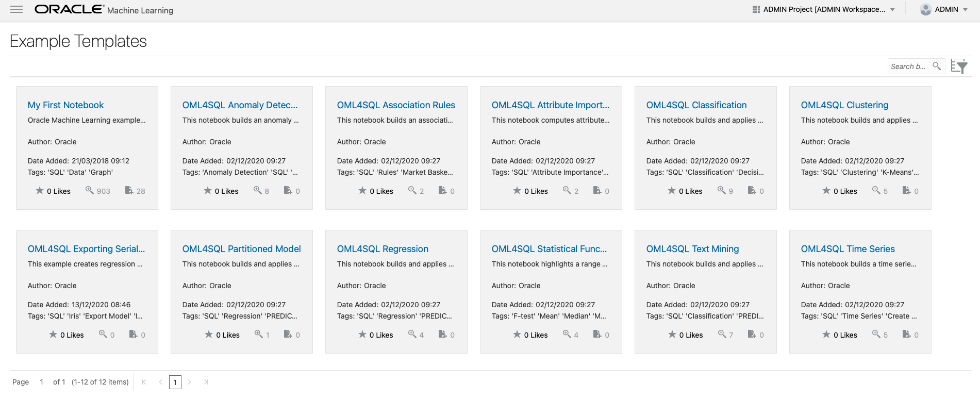Click view count 903 on My First Notebook

(104, 191)
